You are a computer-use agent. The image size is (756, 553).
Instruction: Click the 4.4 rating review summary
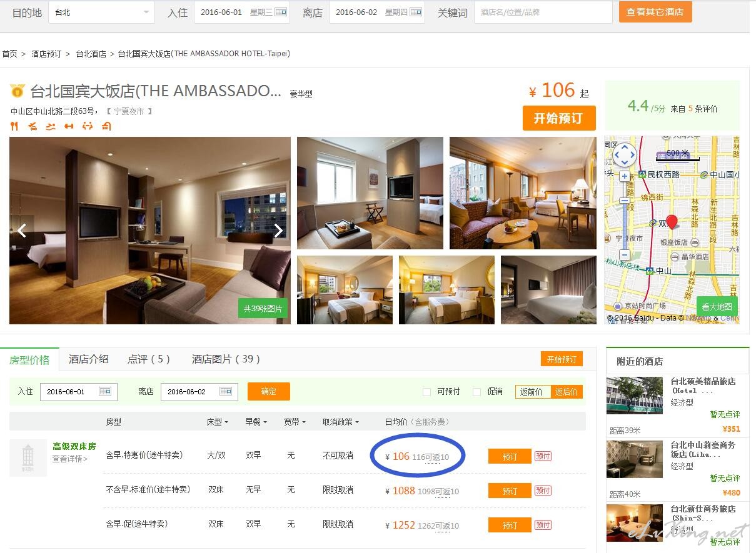coord(672,107)
